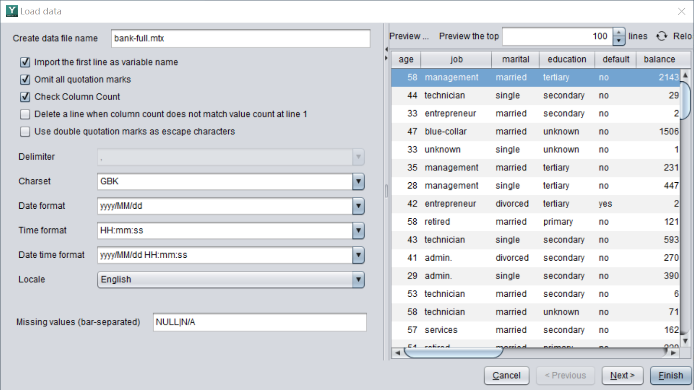694x390 pixels.
Task: Click the Missing values input field
Action: coord(260,322)
